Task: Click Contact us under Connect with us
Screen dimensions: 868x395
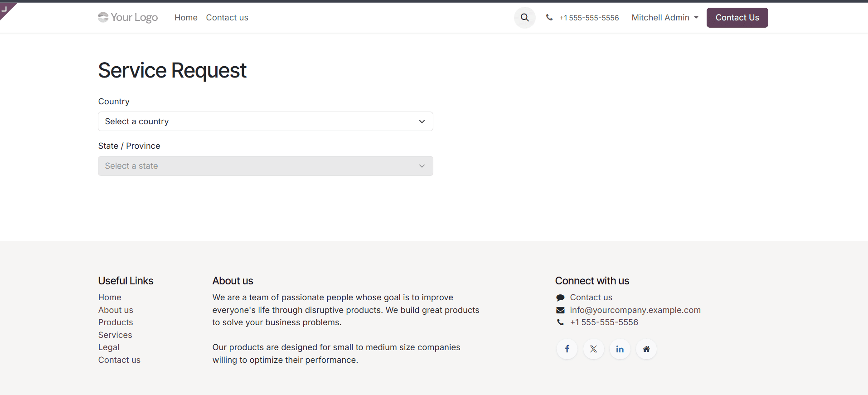Action: click(x=591, y=297)
